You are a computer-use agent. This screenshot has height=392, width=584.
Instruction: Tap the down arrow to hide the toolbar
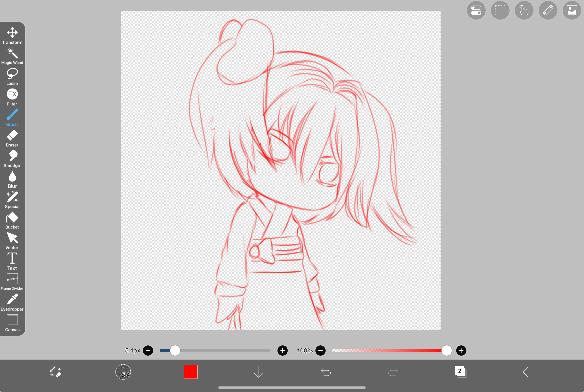(x=258, y=372)
